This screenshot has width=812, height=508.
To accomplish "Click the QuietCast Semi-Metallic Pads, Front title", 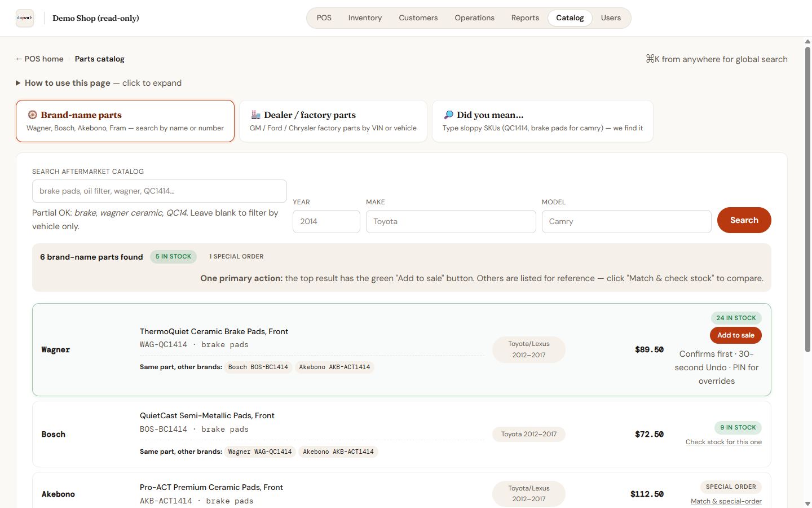I will 207,415.
